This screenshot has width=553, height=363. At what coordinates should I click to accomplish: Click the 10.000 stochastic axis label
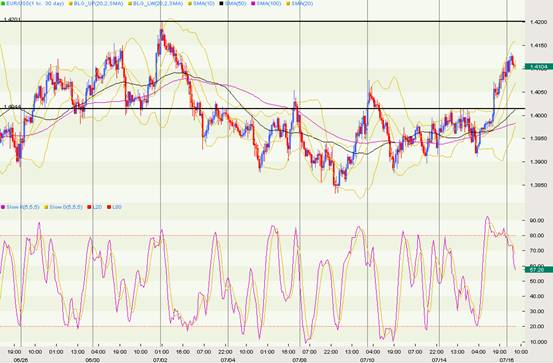point(538,342)
